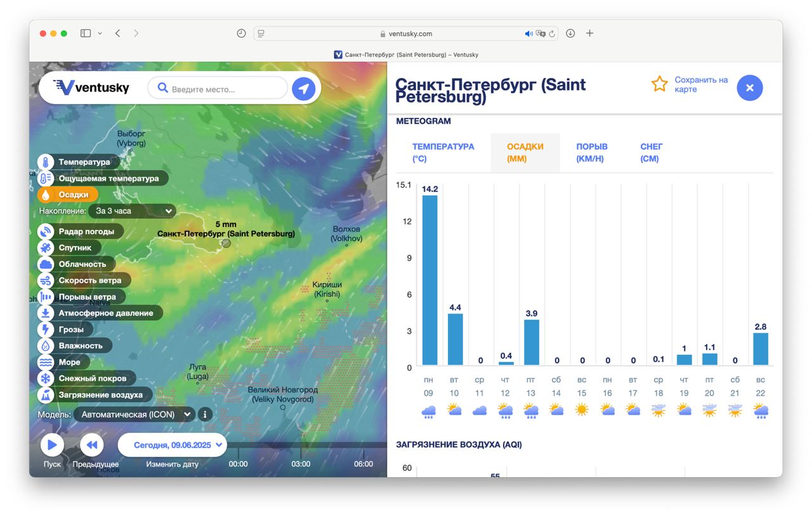Click the Previous (Предыдущее) rewind button
Image resolution: width=812 pixels, height=516 pixels.
(x=91, y=445)
